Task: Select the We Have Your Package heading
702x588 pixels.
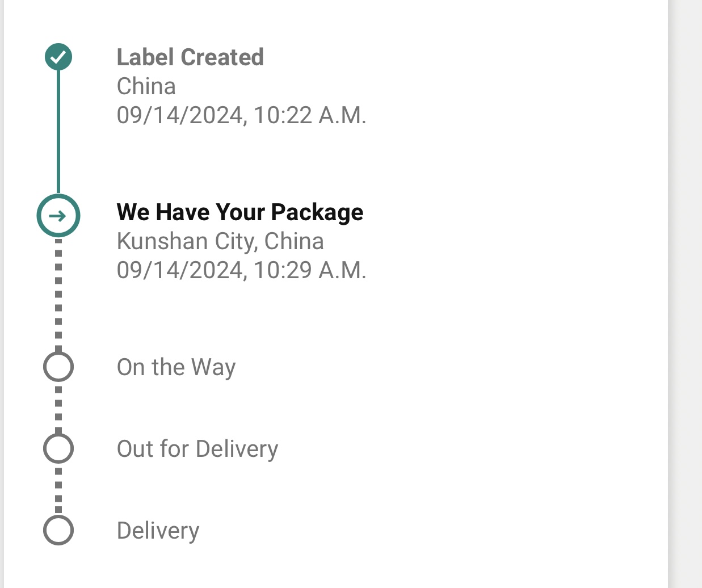Action: pos(240,212)
